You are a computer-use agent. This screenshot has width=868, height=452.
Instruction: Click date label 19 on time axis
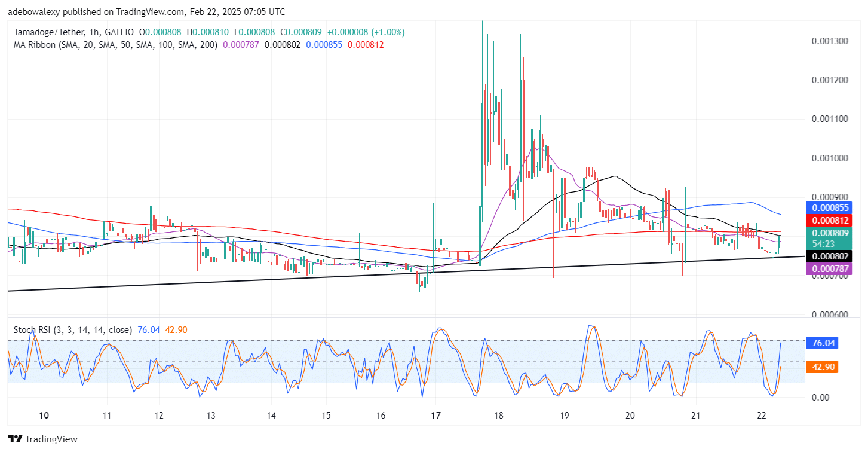pyautogui.click(x=564, y=416)
